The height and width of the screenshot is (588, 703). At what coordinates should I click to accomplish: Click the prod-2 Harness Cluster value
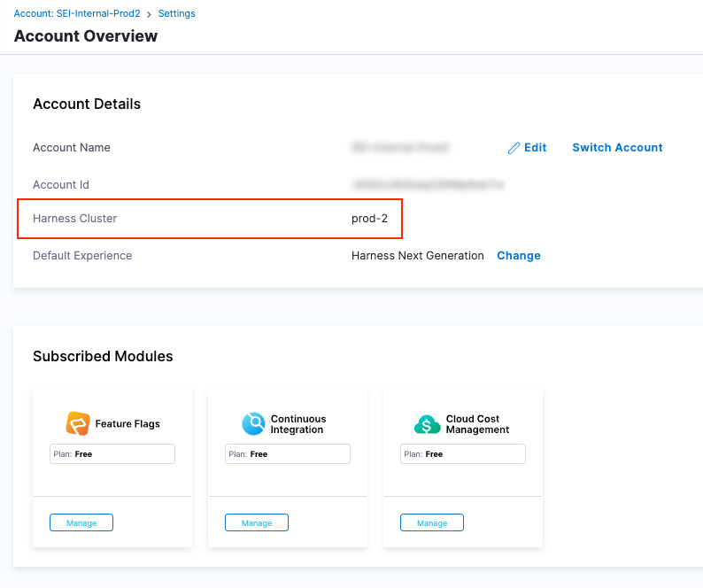tap(369, 219)
